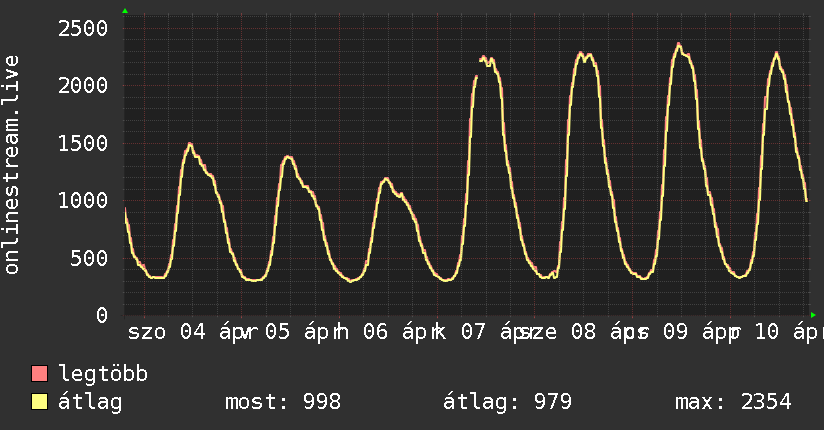
Task: Click the vertical onlinestream.live axis title
Action: (13, 165)
